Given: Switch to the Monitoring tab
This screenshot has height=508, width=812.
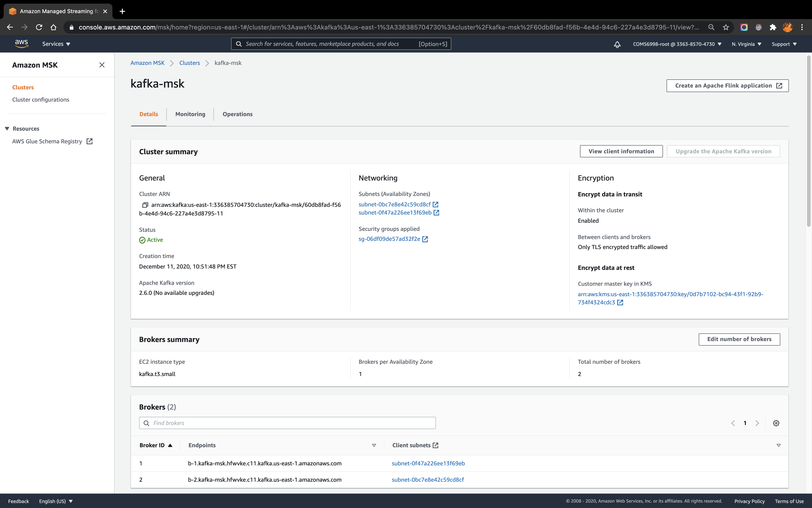Looking at the screenshot, I should coord(190,114).
